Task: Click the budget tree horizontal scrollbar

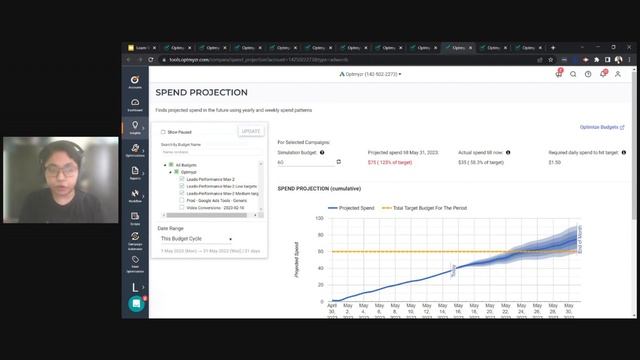Action: 207,215
